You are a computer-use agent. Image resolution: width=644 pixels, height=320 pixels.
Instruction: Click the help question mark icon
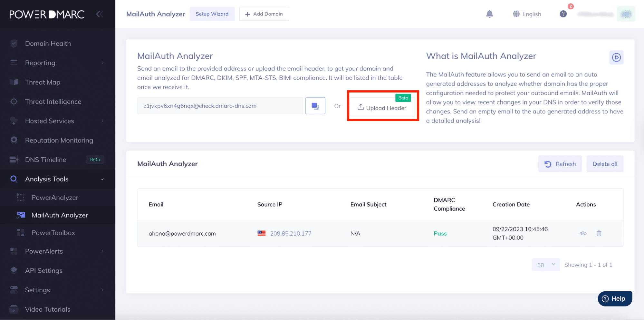click(563, 14)
